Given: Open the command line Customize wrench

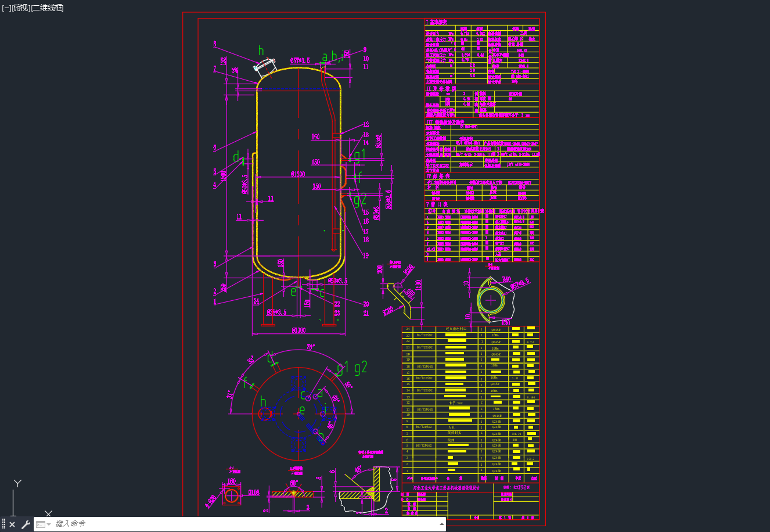Looking at the screenshot, I should [26, 524].
